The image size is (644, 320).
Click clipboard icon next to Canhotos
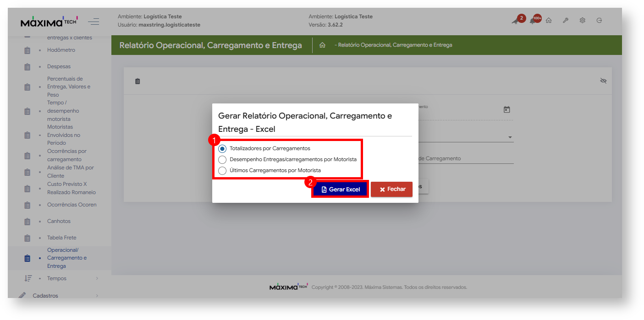tap(27, 222)
